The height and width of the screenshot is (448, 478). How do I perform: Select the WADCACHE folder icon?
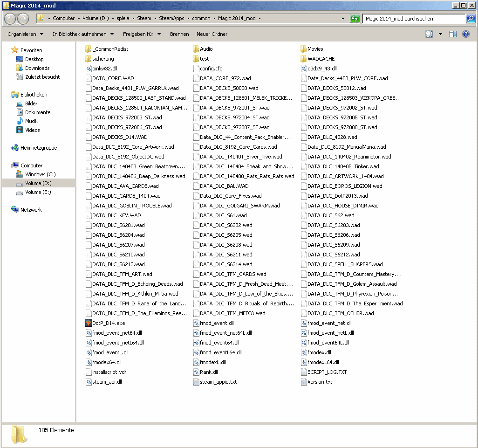coord(304,59)
